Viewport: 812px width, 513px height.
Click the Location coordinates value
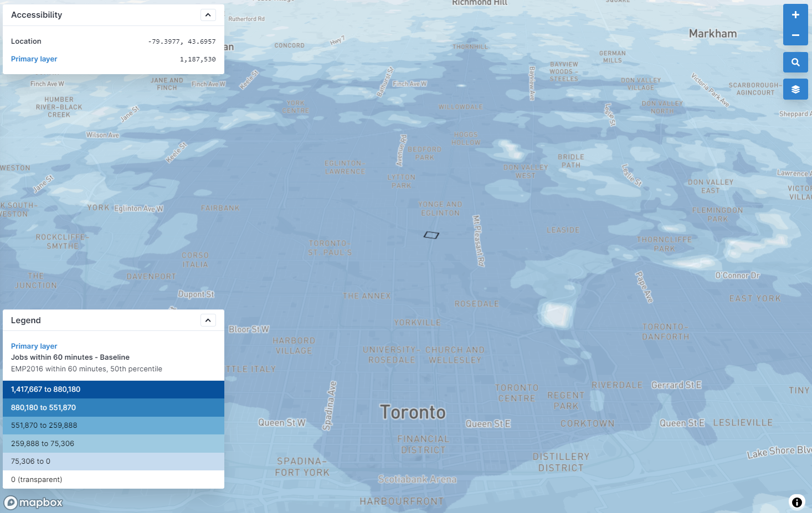tap(181, 41)
